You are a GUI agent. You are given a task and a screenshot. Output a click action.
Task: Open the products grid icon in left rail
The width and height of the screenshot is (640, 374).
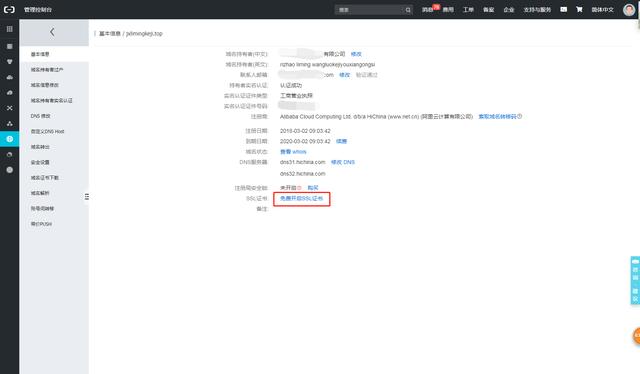pos(9,29)
